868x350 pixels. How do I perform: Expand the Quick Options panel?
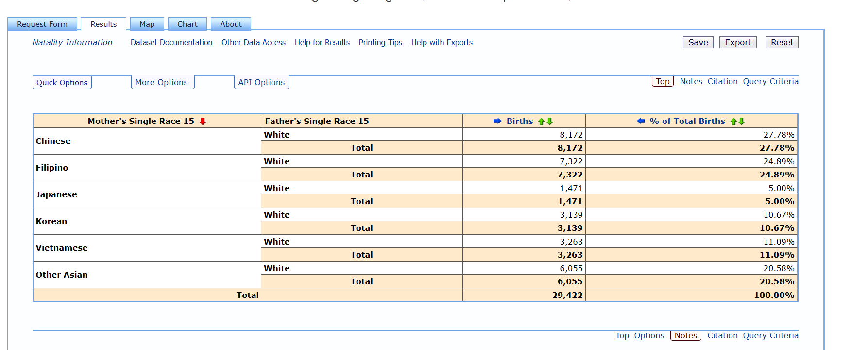62,83
